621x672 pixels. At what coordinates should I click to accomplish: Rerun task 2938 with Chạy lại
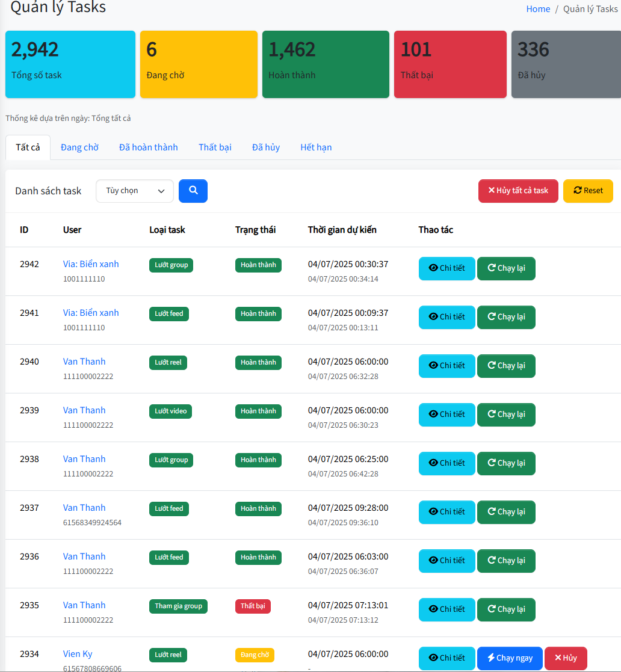click(x=506, y=463)
